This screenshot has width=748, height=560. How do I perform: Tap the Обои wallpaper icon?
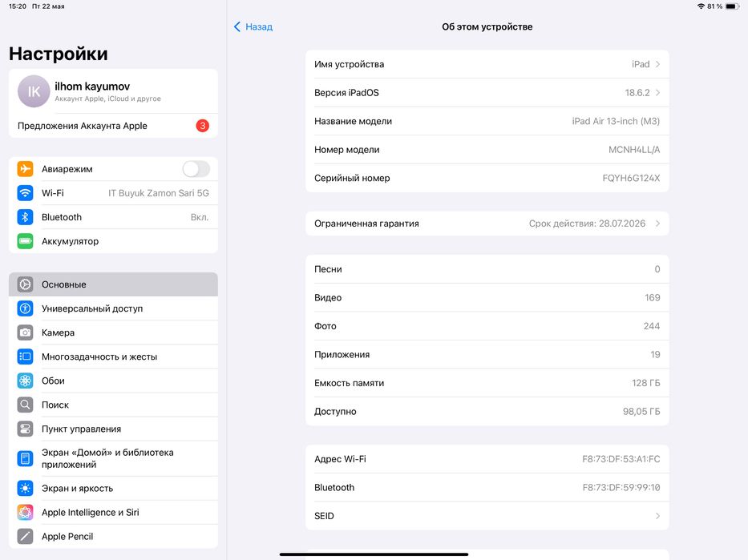click(x=26, y=381)
